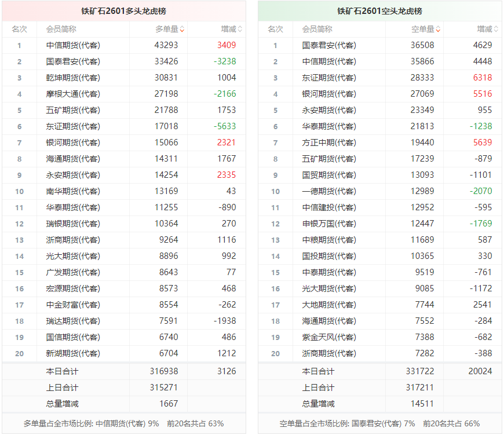Image resolution: width=504 pixels, height=435 pixels.
Task: Click short change total 20024
Action: 480,371
